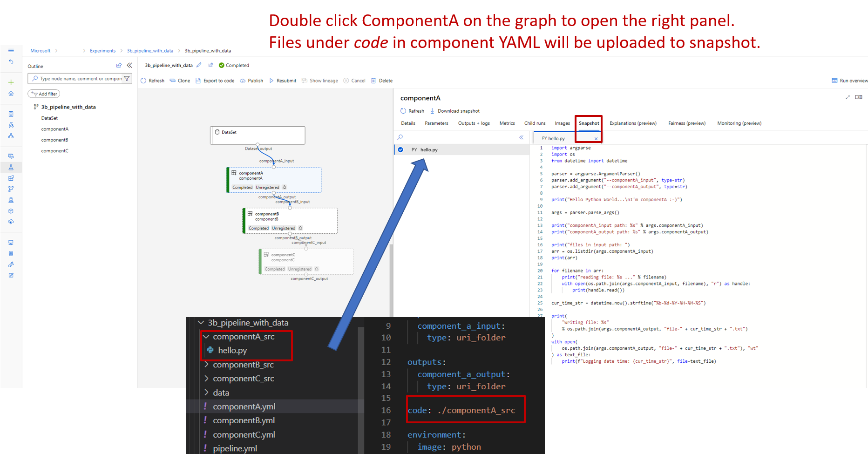The image size is (868, 454).
Task: Click Export to code
Action: 215,81
